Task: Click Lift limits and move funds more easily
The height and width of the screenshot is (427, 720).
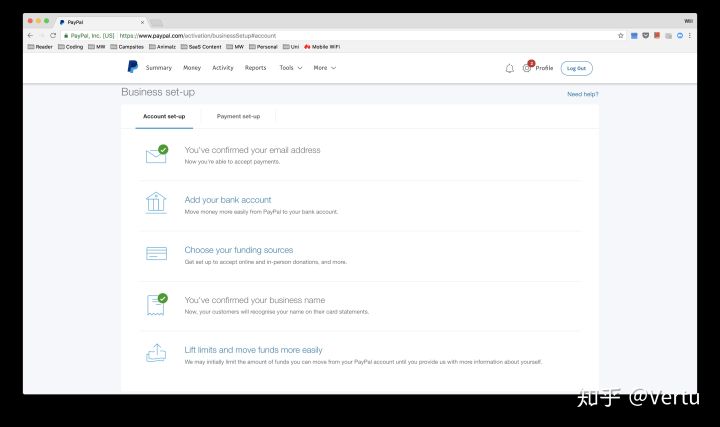Action: [x=253, y=350]
